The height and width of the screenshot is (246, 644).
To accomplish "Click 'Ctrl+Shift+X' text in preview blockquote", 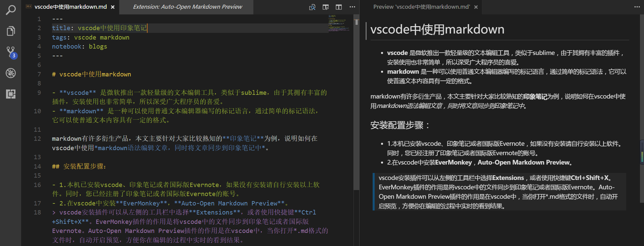I will click(x=589, y=178).
